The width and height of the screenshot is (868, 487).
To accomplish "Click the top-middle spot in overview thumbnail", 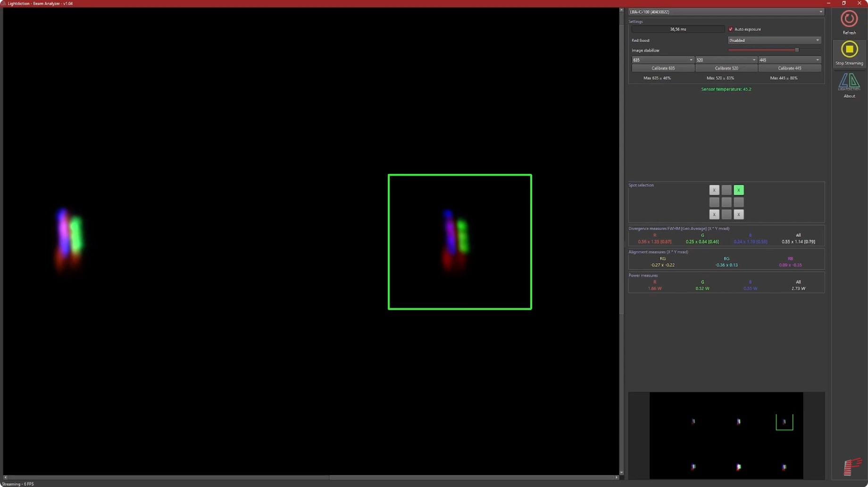I will pyautogui.click(x=739, y=421).
